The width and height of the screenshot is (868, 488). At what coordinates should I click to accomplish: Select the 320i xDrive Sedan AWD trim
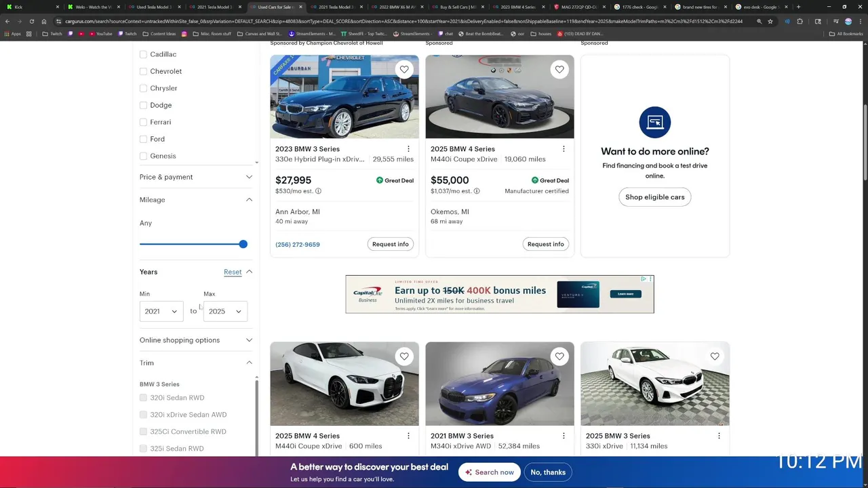(x=143, y=415)
